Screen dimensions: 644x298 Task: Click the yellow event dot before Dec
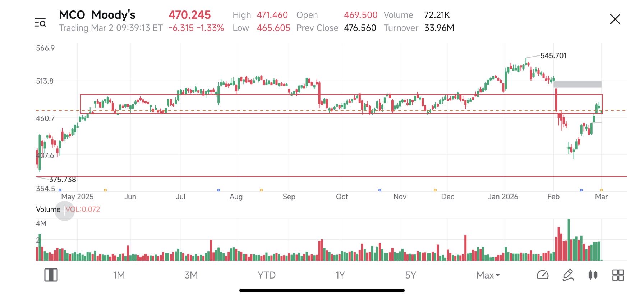tap(435, 190)
